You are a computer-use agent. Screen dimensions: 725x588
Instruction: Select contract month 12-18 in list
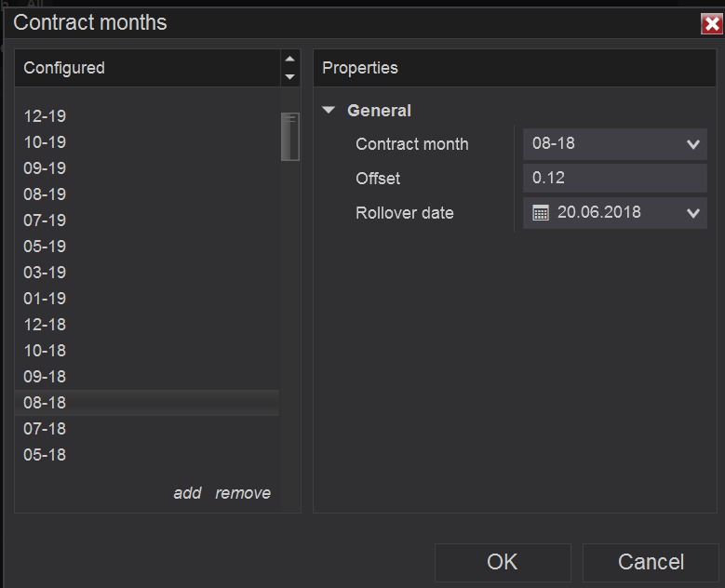tap(45, 325)
